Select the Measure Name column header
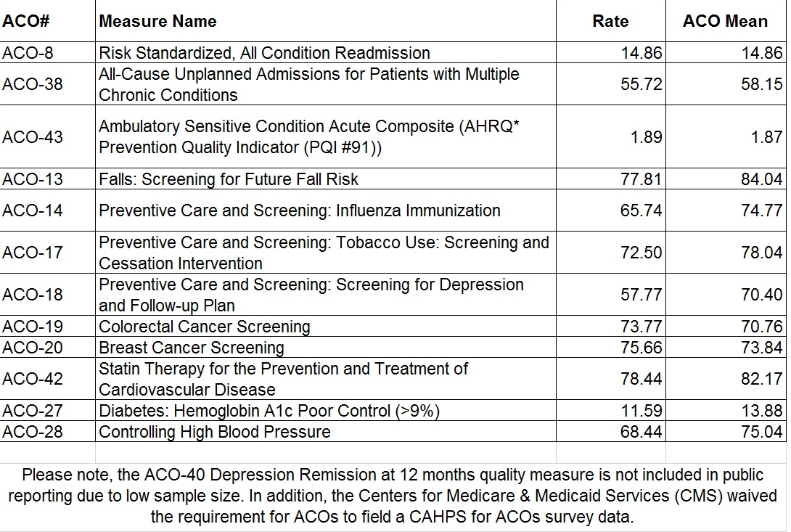The height and width of the screenshot is (532, 791). coord(157,21)
